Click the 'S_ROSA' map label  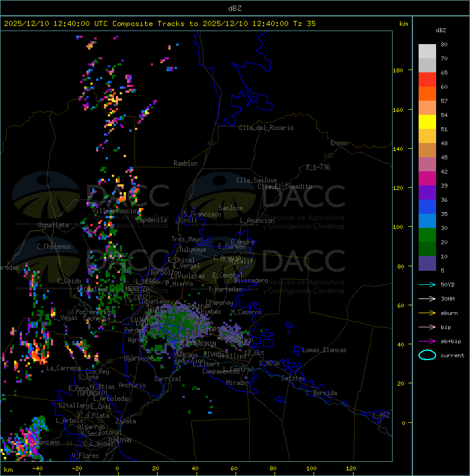point(269,364)
